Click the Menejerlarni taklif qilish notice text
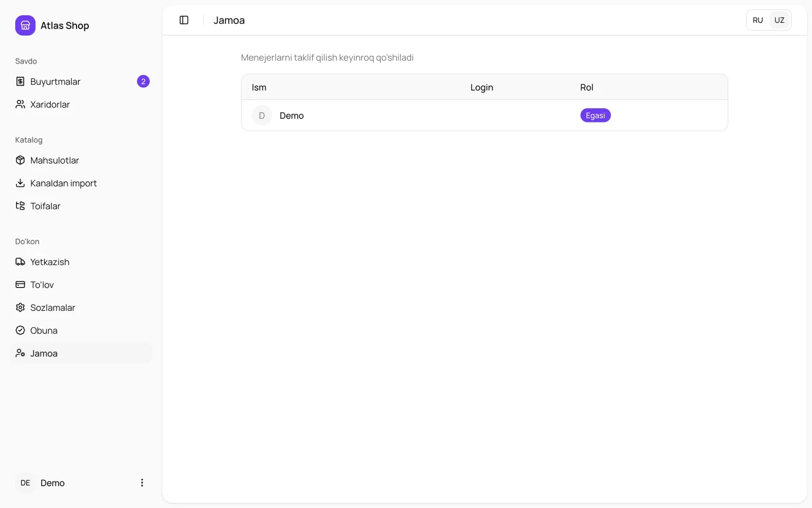Viewport: 812px width, 508px height. pyautogui.click(x=327, y=57)
